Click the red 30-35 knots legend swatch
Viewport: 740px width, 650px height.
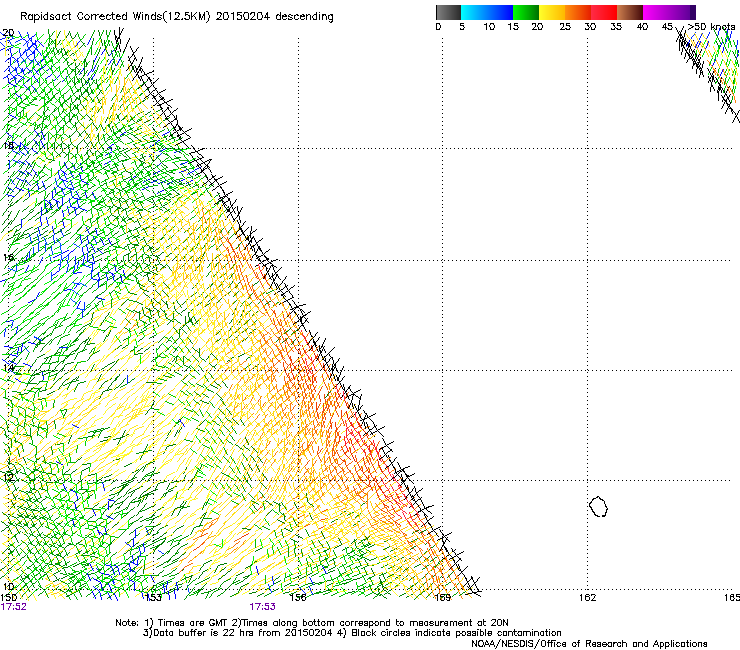coord(604,12)
